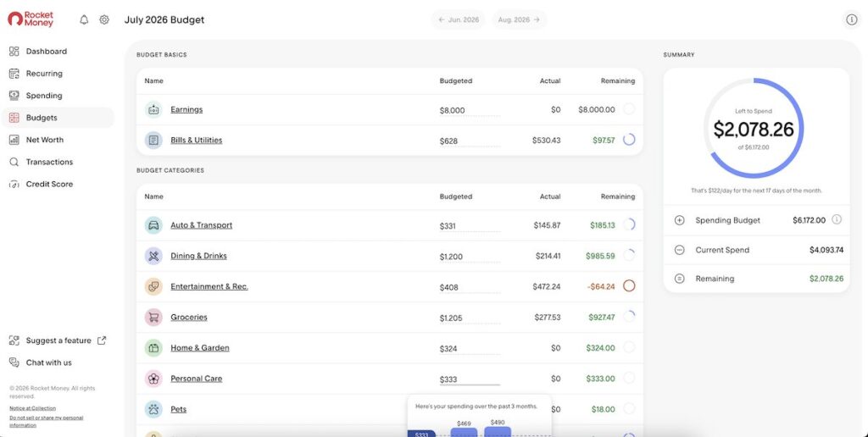Open the Dashboard page

pyautogui.click(x=47, y=52)
